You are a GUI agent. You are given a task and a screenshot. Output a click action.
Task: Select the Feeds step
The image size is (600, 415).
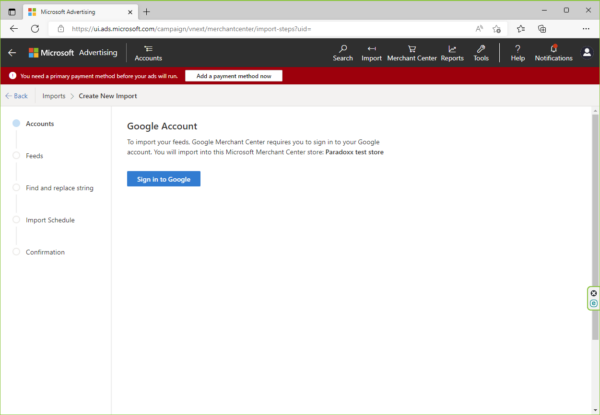34,156
